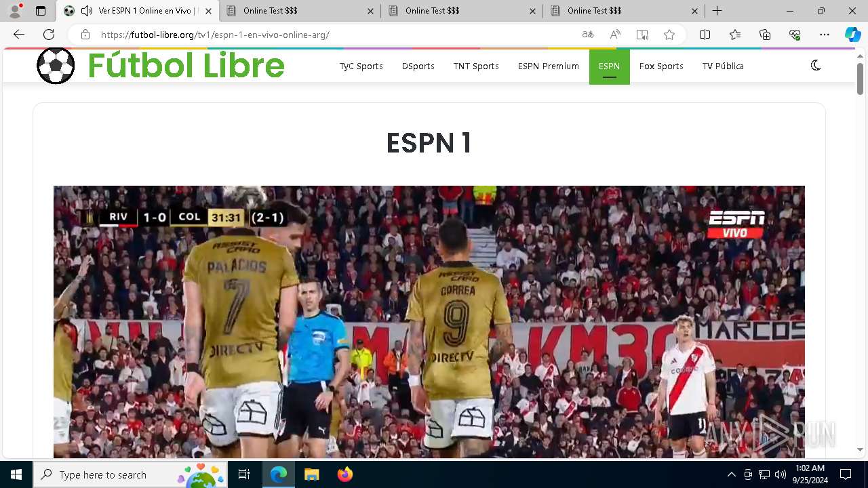Close the second Online Test $$$ tab
This screenshot has width=868, height=488.
[x=532, y=11]
